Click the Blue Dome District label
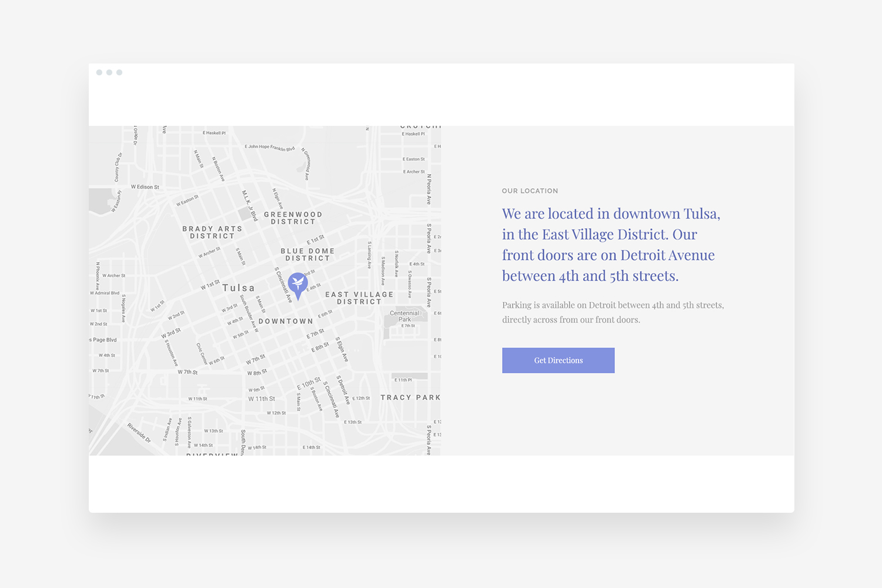The width and height of the screenshot is (882, 588). 308,255
